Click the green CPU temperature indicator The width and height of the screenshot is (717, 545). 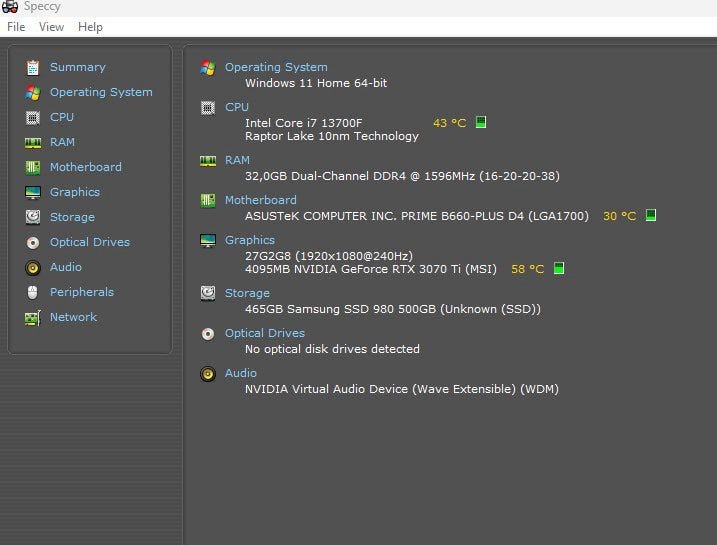481,123
